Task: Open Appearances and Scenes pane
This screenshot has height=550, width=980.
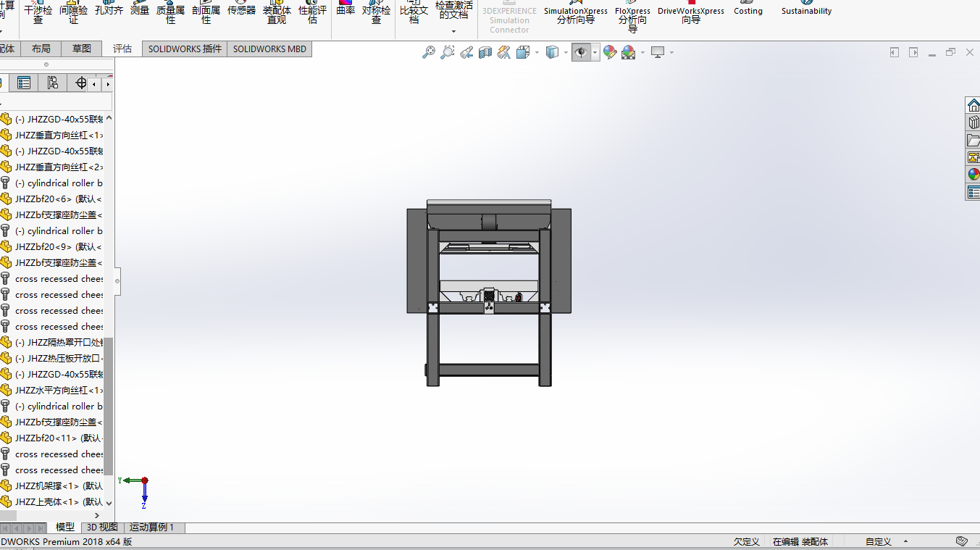Action: pyautogui.click(x=973, y=175)
